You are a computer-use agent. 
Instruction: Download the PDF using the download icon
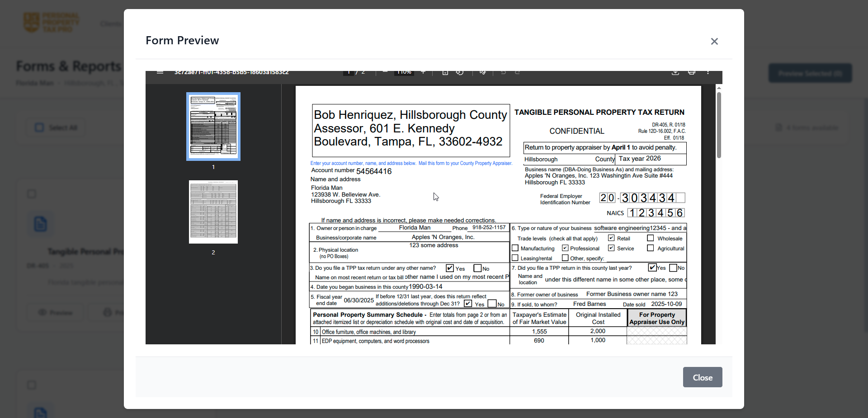[x=675, y=72]
